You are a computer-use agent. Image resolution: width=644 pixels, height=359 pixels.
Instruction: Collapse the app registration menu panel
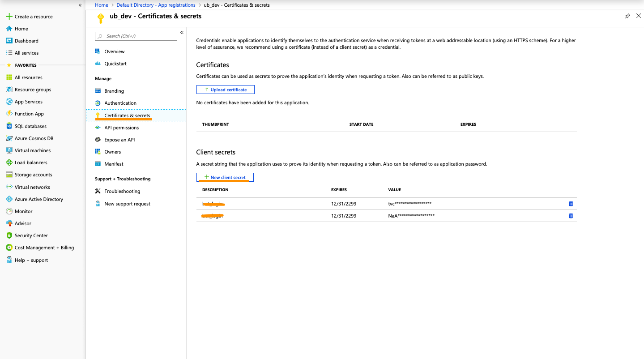click(182, 33)
